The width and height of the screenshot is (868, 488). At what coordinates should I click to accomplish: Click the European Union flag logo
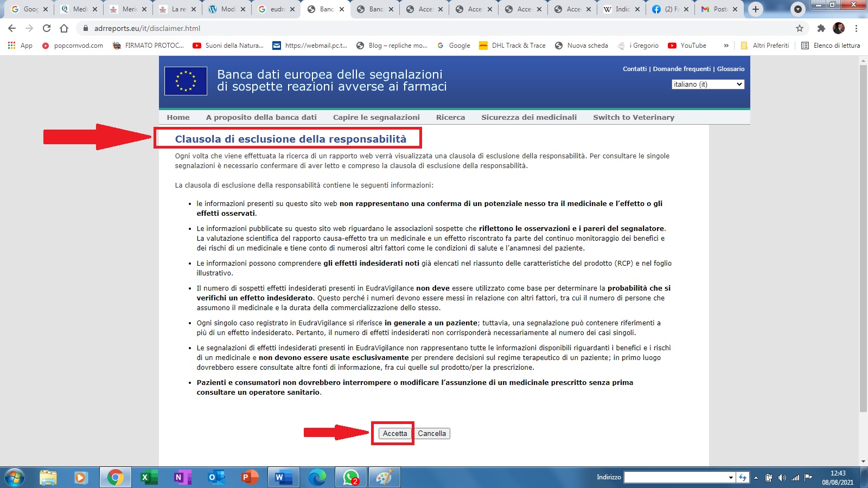[186, 81]
